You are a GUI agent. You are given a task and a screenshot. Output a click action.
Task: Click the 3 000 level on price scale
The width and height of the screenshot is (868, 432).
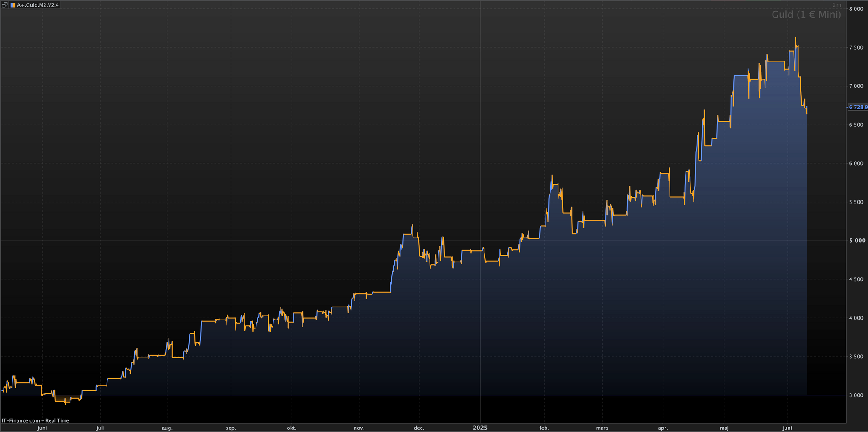pyautogui.click(x=856, y=395)
